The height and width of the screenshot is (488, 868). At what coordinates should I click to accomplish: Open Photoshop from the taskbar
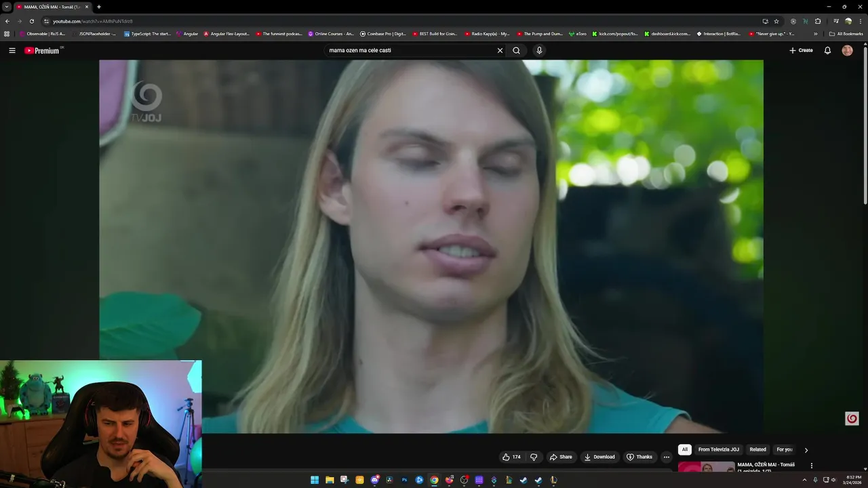(404, 480)
